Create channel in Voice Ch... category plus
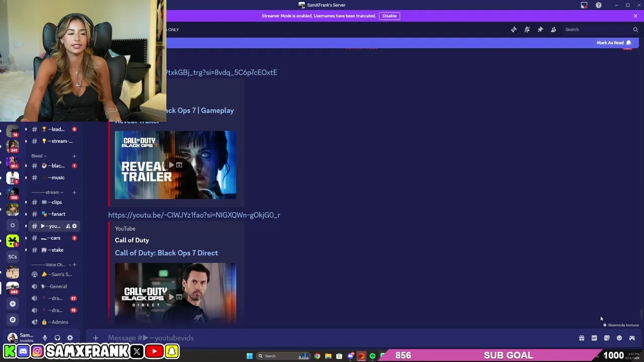The height and width of the screenshot is (362, 644). (x=74, y=264)
